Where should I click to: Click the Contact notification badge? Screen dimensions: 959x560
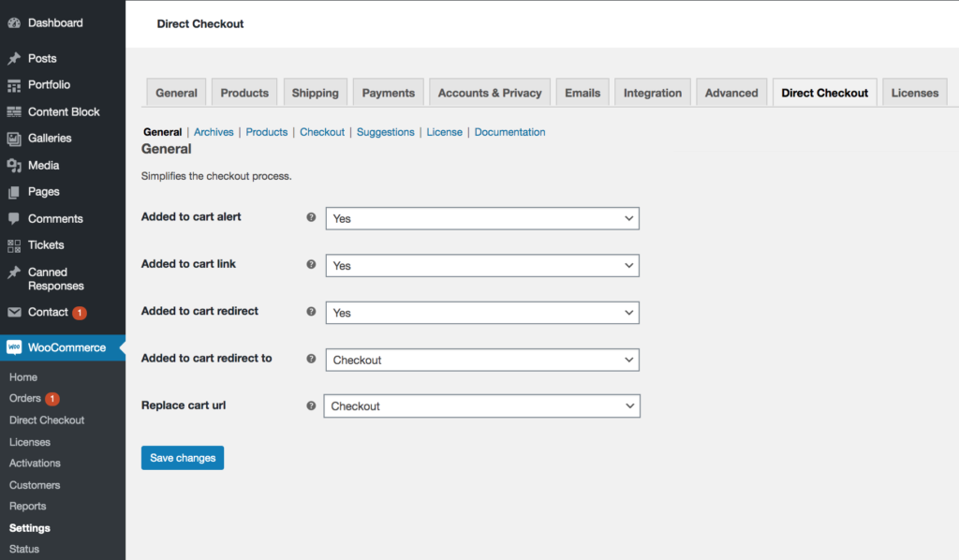coord(80,313)
